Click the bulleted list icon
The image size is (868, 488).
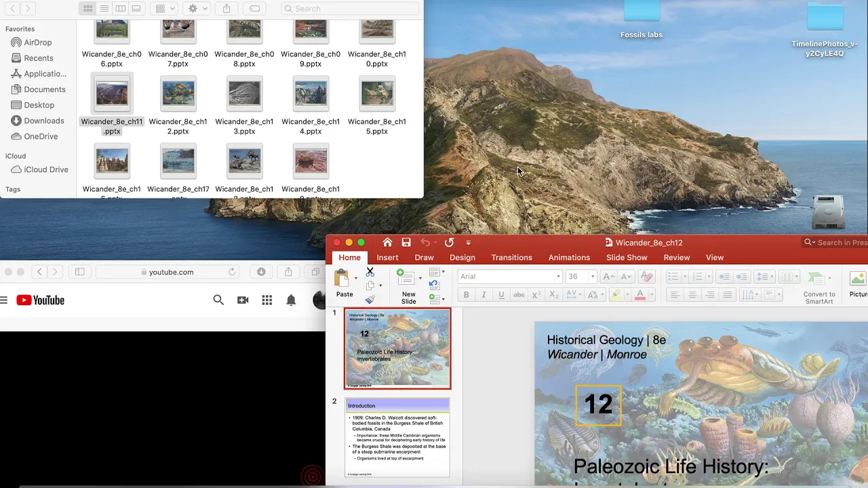(x=673, y=277)
